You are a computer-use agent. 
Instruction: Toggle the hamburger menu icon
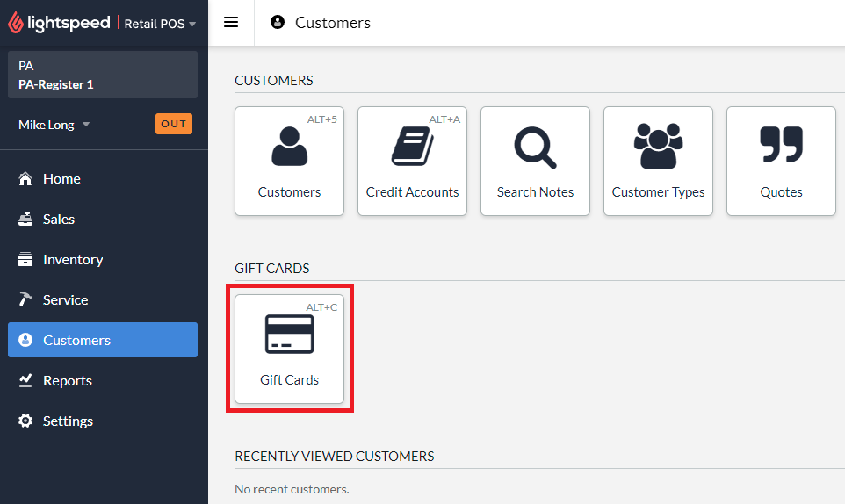click(231, 23)
